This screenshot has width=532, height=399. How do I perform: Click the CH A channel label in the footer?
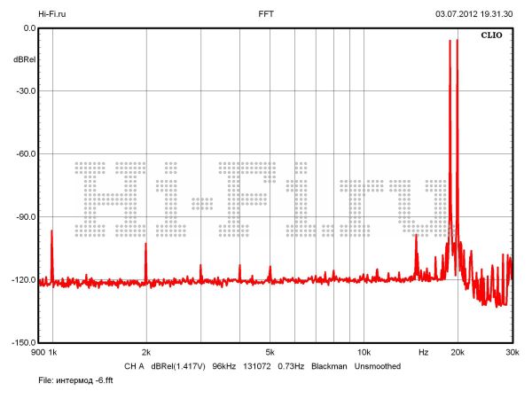coord(134,365)
